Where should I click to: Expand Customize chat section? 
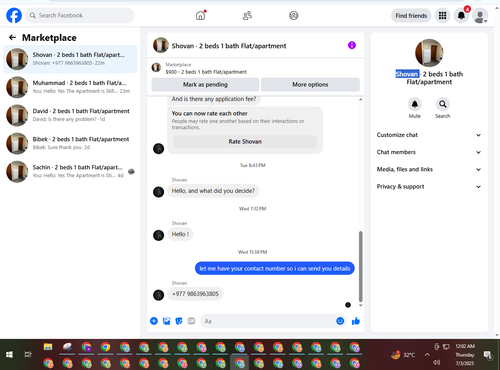coord(429,135)
